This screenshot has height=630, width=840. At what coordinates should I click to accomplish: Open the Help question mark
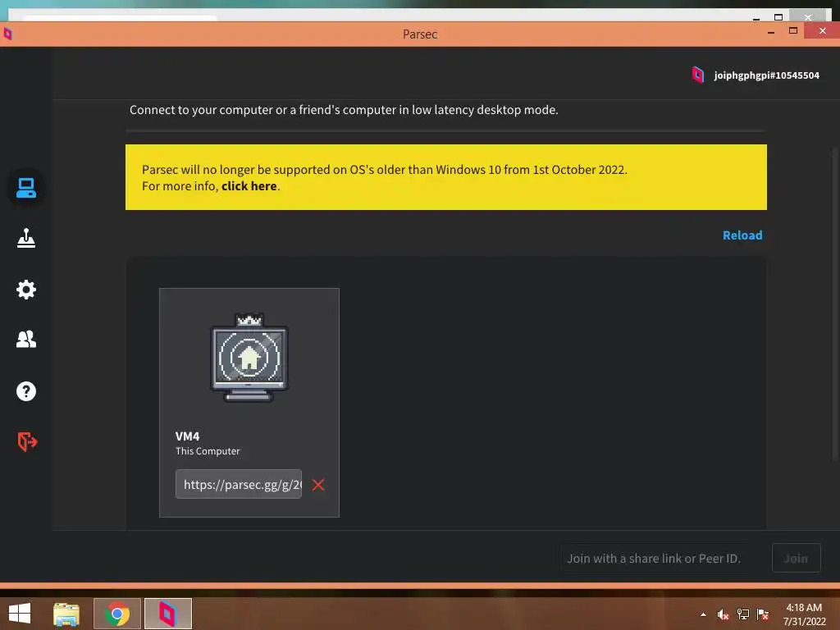click(x=25, y=391)
